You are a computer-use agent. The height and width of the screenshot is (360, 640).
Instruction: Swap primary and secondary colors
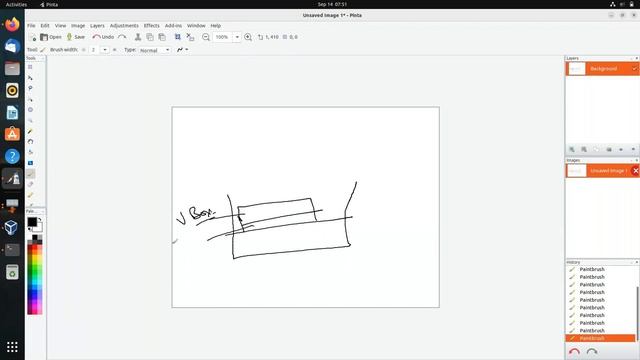tap(40, 220)
